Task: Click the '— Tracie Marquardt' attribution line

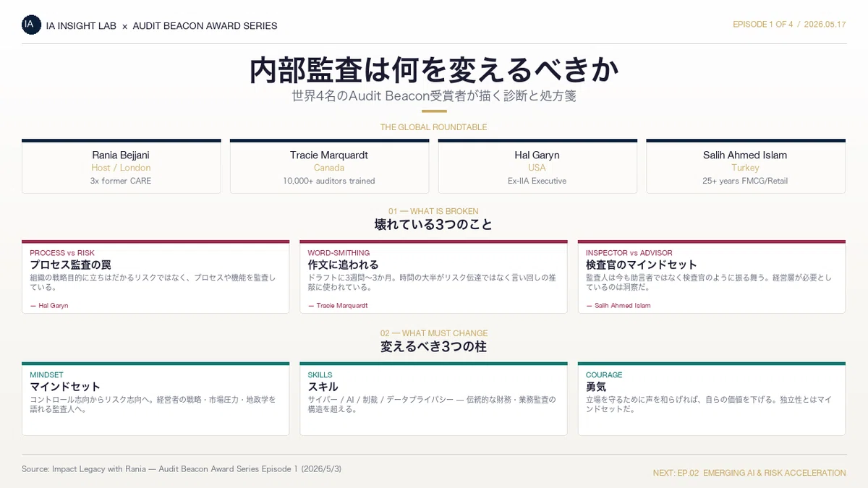Action: (x=338, y=306)
